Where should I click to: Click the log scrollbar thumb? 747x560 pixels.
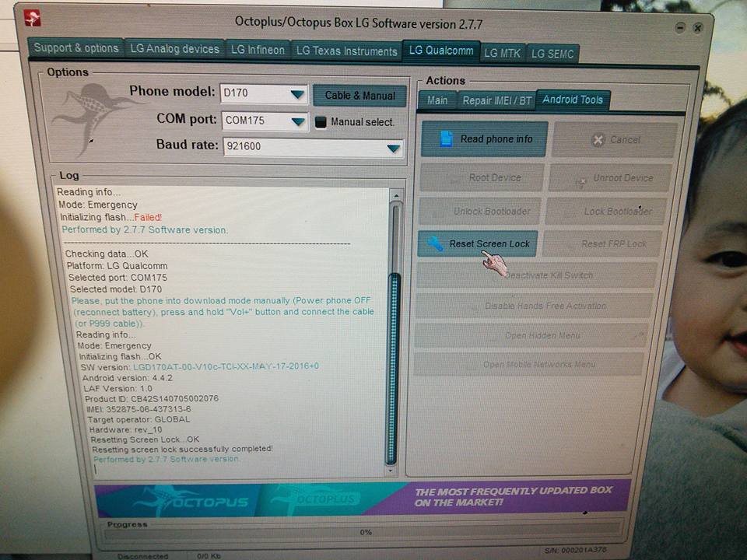393,368
